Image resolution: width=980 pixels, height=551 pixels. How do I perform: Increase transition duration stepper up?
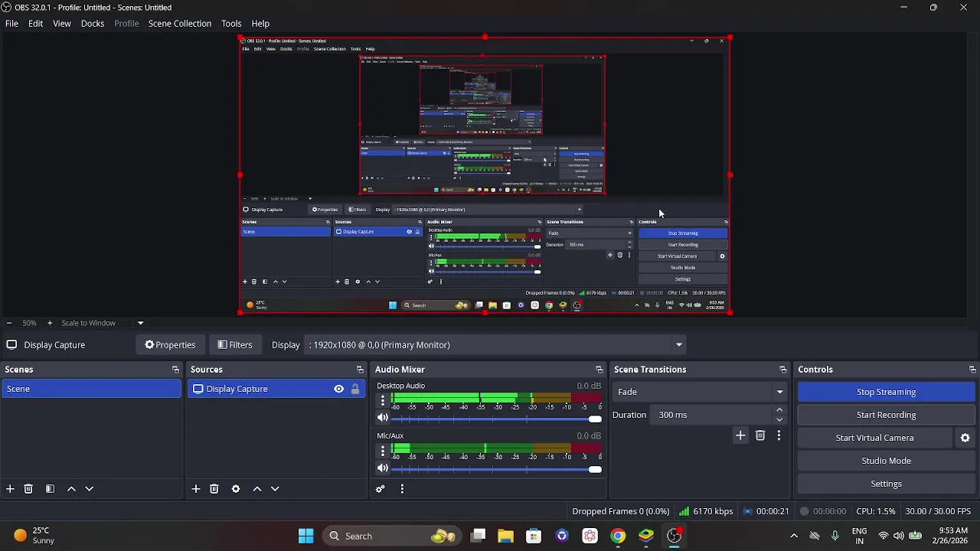pyautogui.click(x=779, y=410)
